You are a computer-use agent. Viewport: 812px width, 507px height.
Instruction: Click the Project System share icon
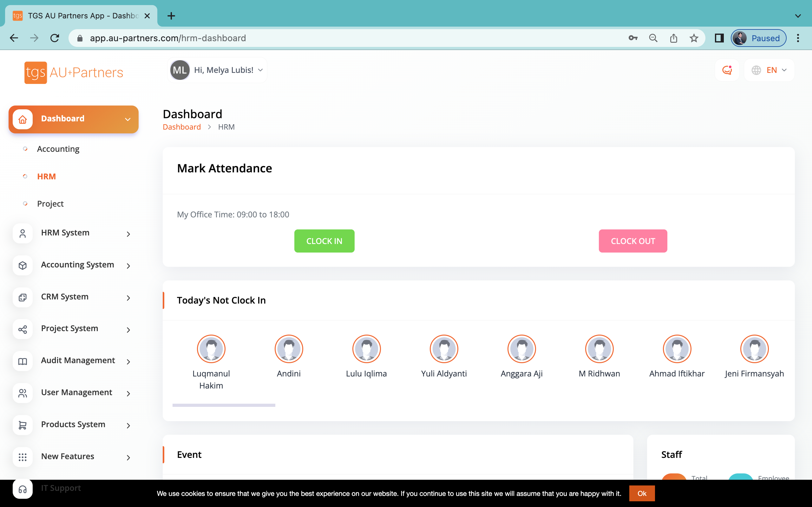[x=23, y=329]
